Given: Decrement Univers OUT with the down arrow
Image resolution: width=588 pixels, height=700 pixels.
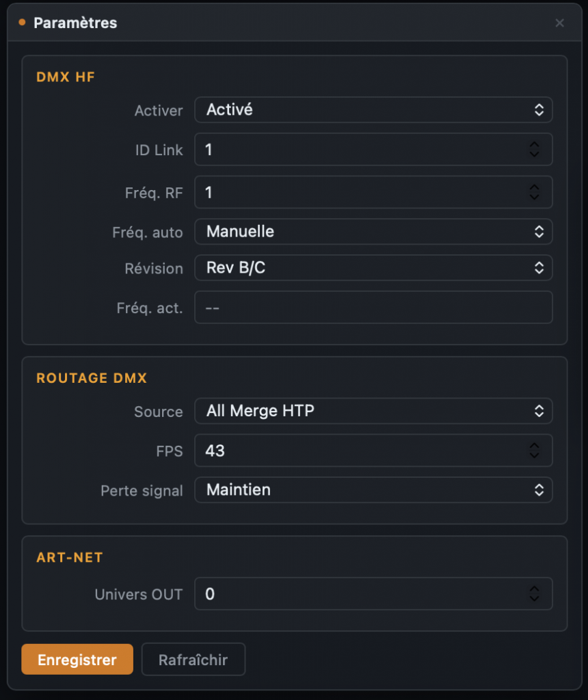Looking at the screenshot, I should coord(534,598).
